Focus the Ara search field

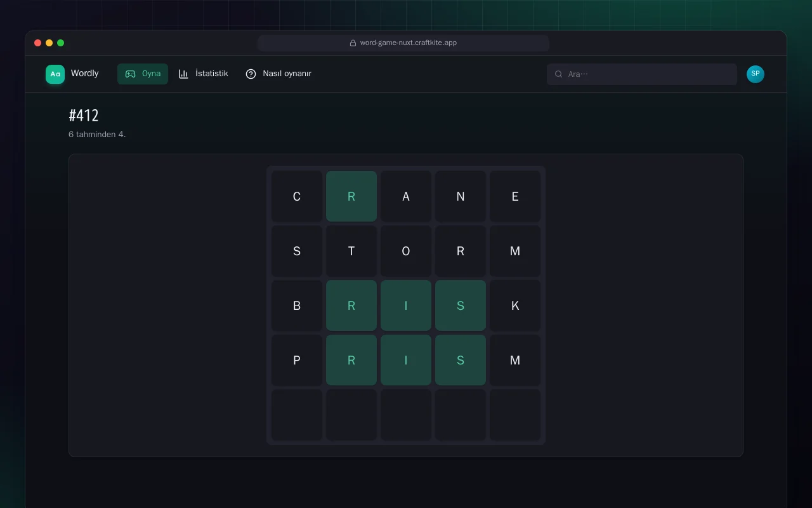click(x=642, y=74)
